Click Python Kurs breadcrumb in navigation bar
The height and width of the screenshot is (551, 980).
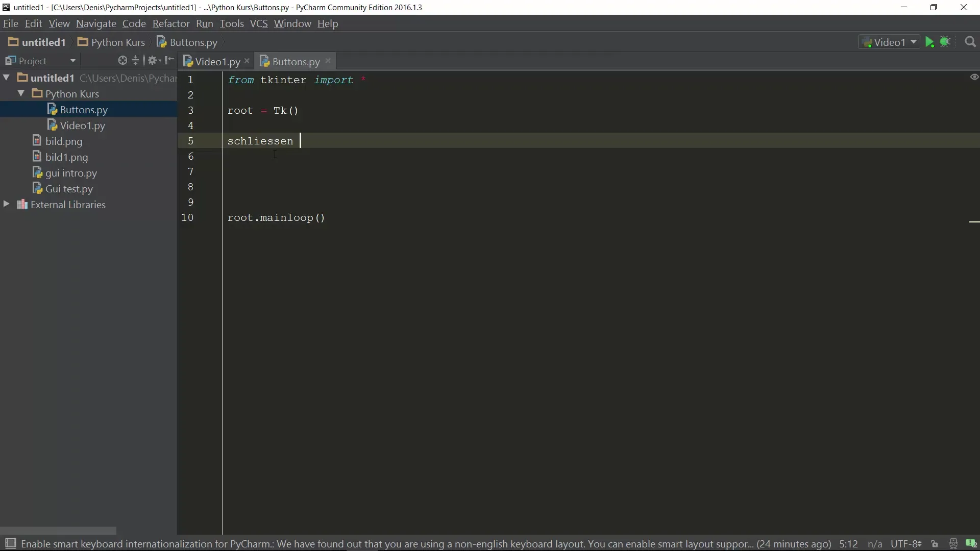click(x=111, y=42)
